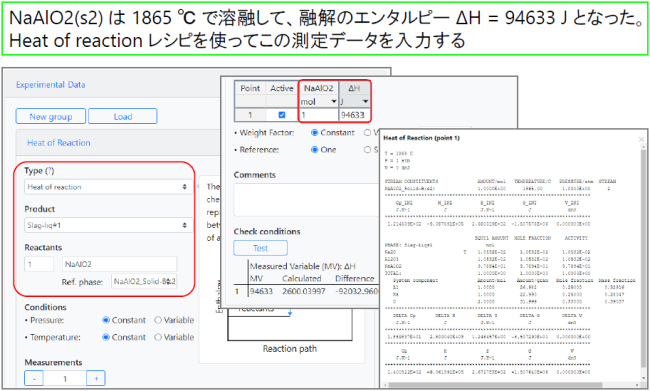Click the MV value 94633 in the test results

pyautogui.click(x=261, y=291)
